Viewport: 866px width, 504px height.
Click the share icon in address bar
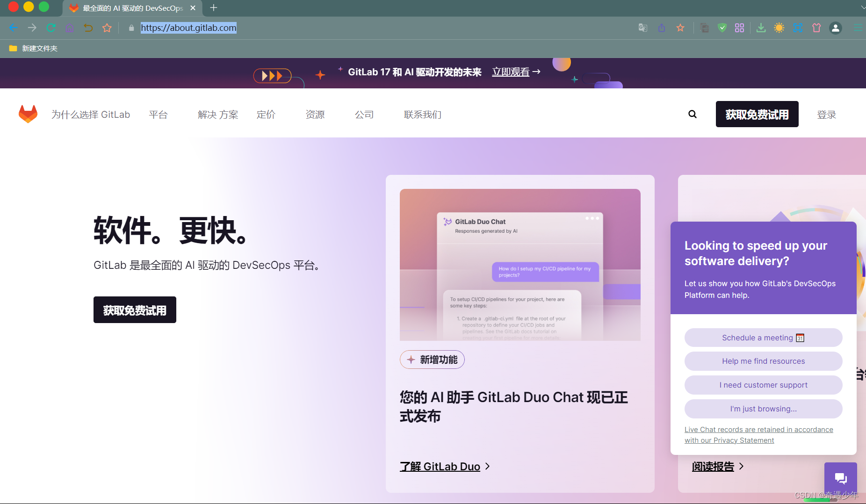coord(662,28)
